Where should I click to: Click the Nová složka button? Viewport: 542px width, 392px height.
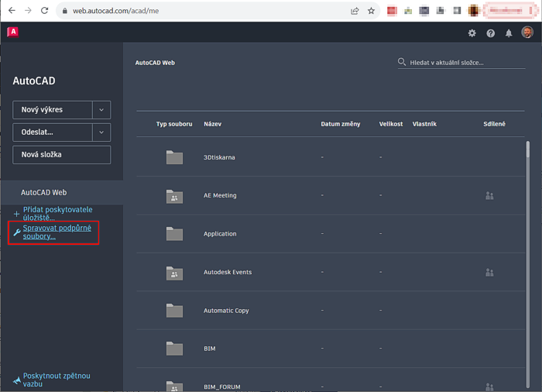tap(61, 155)
